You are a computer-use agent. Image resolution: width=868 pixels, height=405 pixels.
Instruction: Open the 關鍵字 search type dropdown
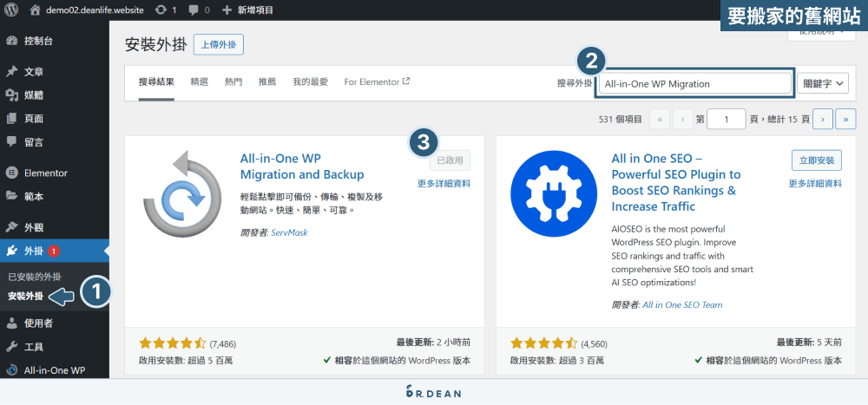point(823,83)
